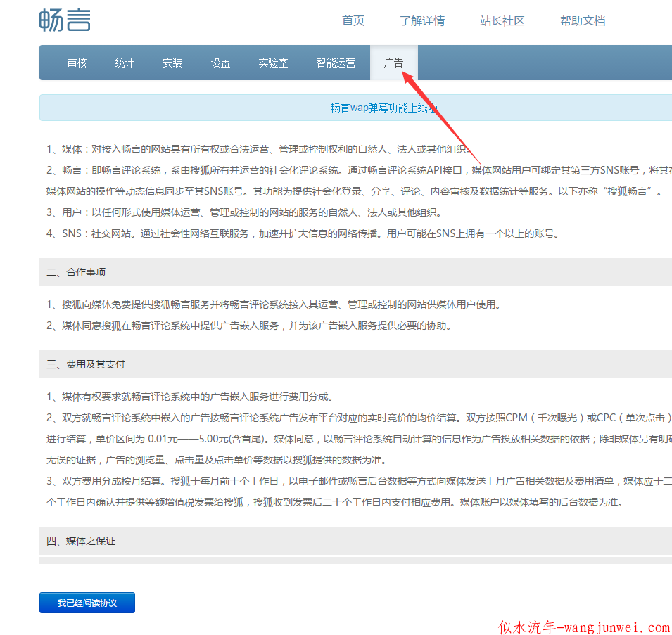This screenshot has height=635, width=672.
Task: Click the line starting 4、SNS：社交网站
Action: coord(303,233)
